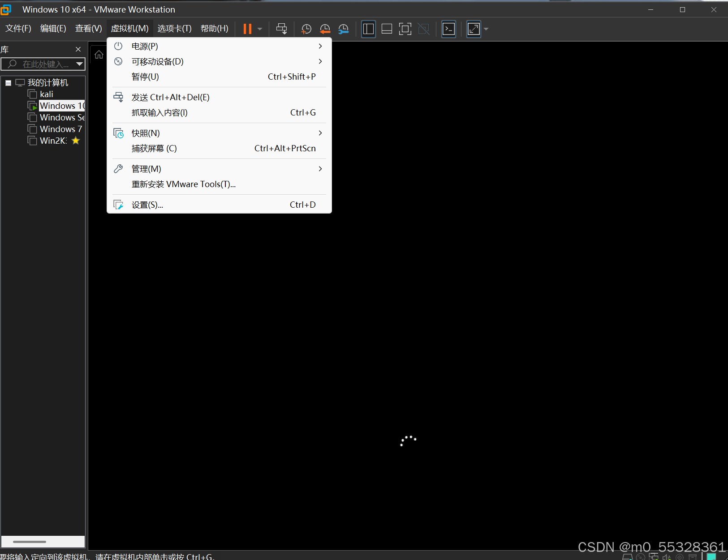Open 设置(S)... from the menu

pyautogui.click(x=219, y=205)
